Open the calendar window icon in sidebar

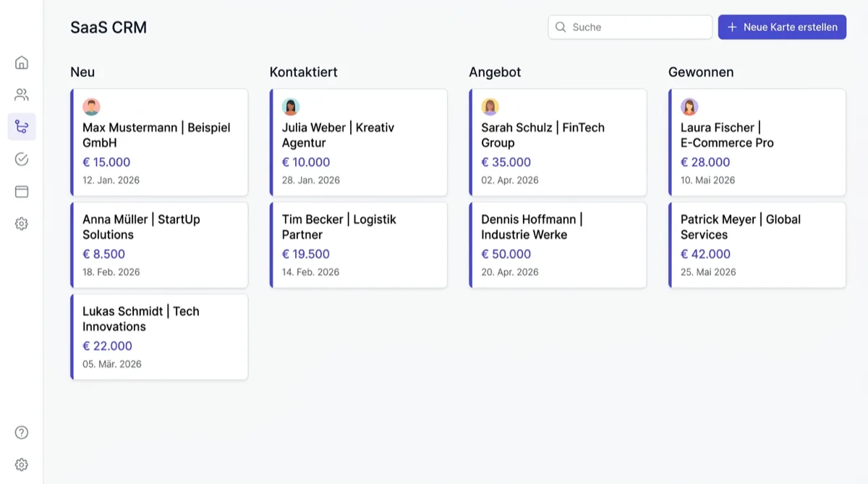(x=22, y=192)
